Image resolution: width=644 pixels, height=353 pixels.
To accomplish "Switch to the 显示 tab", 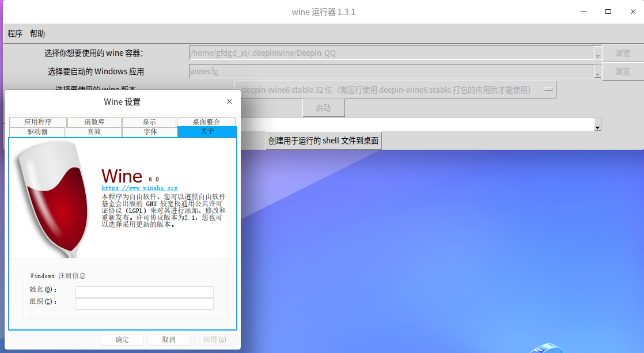I will [150, 122].
